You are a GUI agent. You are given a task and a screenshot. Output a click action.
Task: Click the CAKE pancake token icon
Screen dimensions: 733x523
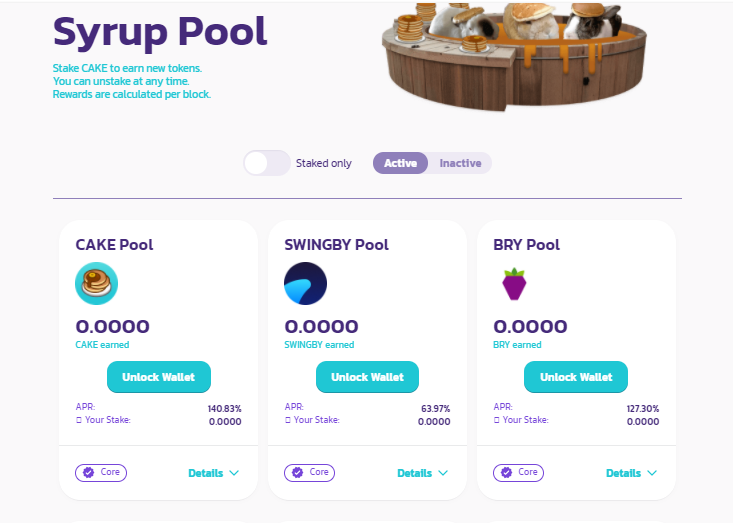tap(96, 283)
